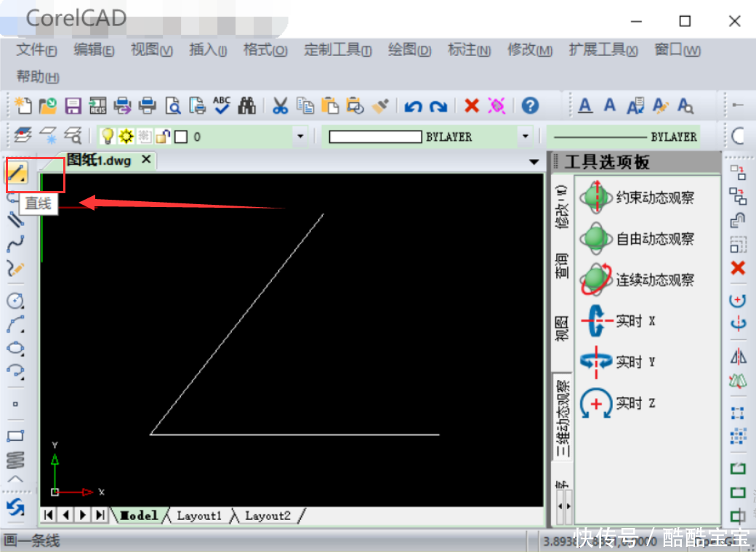Click 实时 Y rotation tool
The width and height of the screenshot is (756, 552).
[618, 361]
